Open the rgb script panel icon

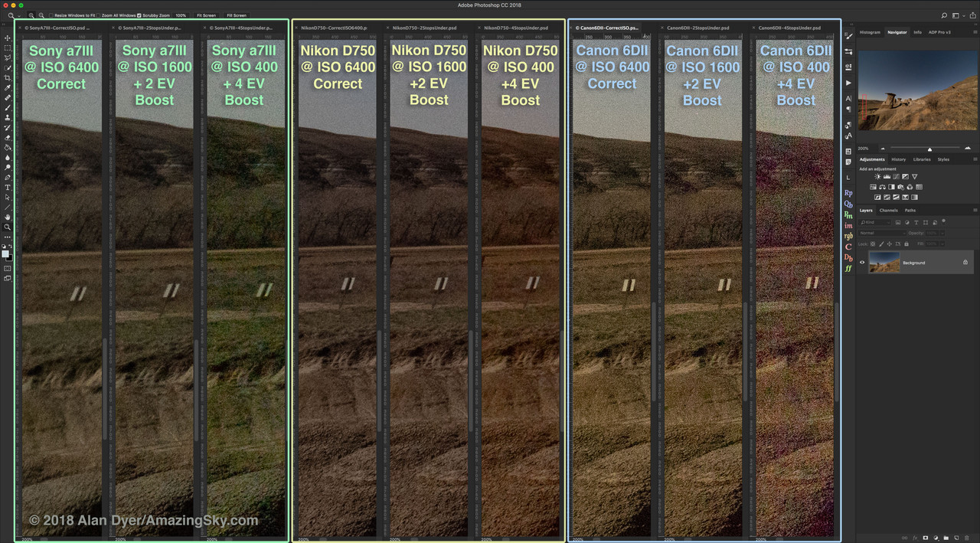(x=848, y=236)
